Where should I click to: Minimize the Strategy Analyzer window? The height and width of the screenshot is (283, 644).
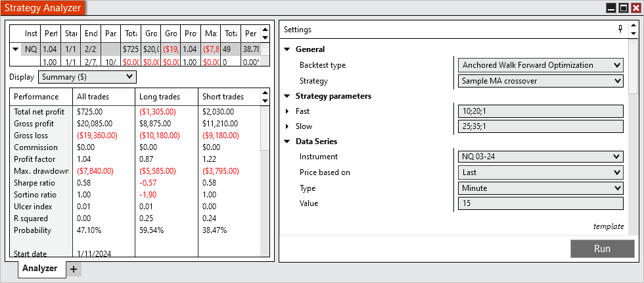click(611, 8)
